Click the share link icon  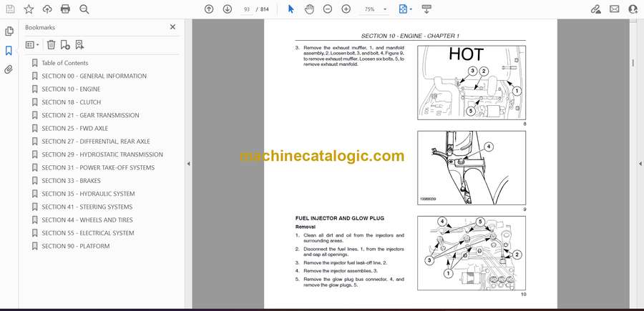(595, 9)
